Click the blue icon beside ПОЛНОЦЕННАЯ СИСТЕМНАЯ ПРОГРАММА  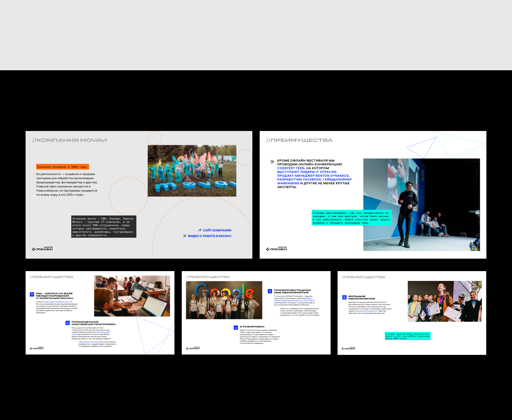tap(67, 323)
